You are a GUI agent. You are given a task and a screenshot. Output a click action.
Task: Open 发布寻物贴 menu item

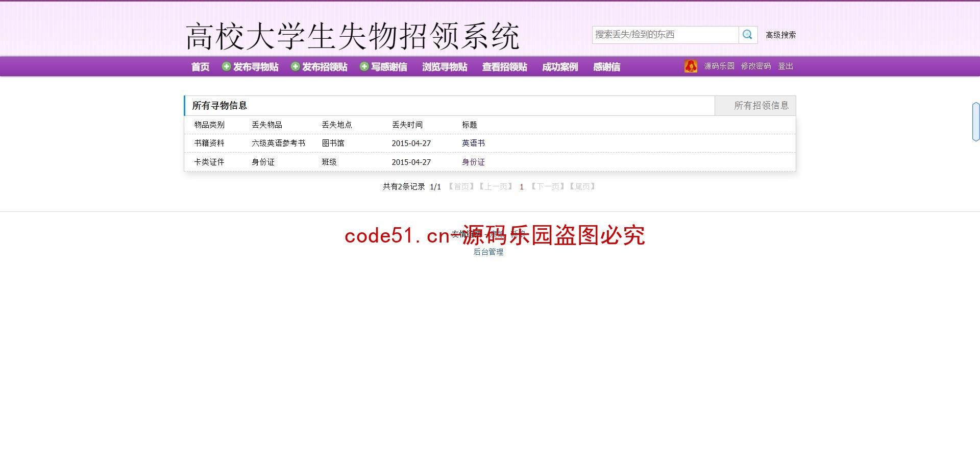pyautogui.click(x=256, y=67)
